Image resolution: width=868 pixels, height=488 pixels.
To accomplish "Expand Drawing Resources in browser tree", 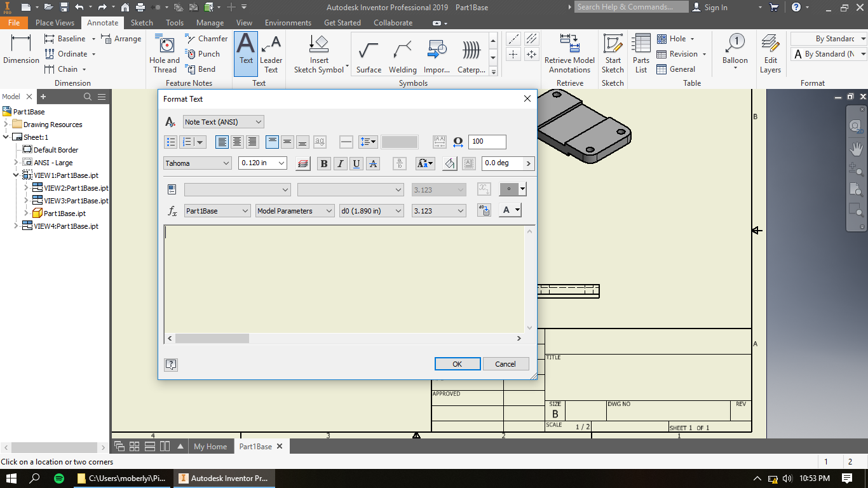I will 6,125.
